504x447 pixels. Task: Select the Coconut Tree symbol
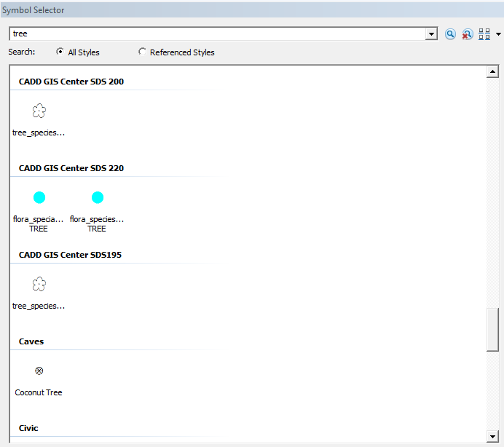(x=39, y=371)
